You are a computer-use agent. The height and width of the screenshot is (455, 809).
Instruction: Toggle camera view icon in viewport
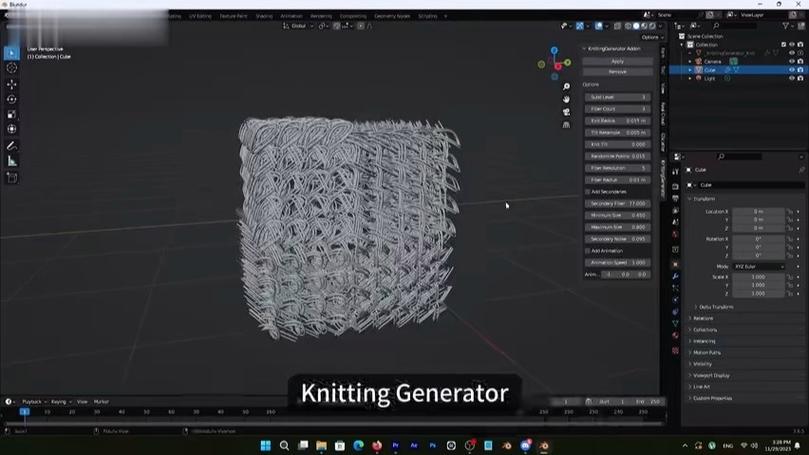point(566,112)
